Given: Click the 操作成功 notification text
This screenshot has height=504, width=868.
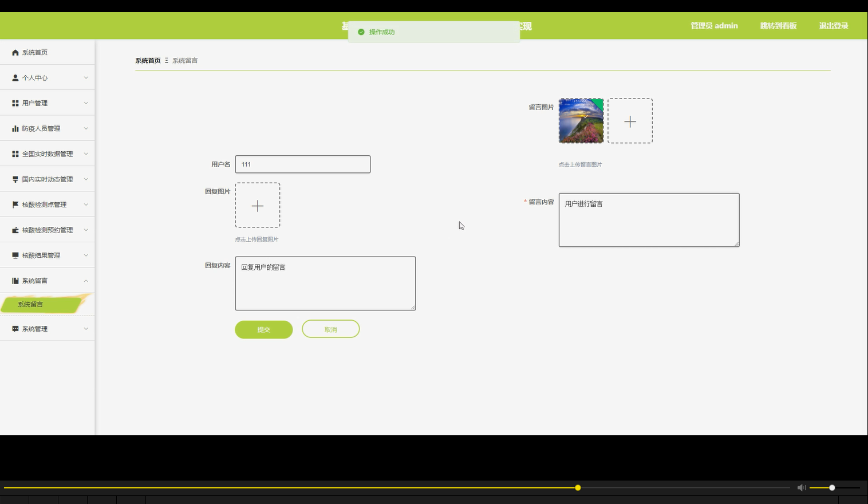Looking at the screenshot, I should [x=382, y=32].
